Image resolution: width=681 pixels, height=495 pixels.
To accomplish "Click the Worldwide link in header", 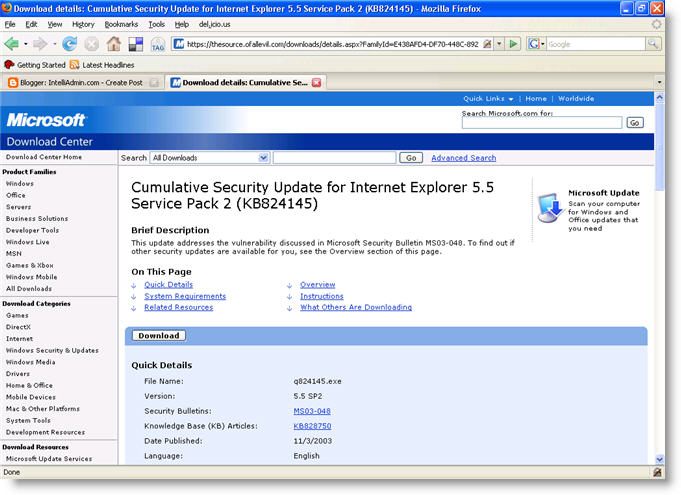I will [x=576, y=99].
